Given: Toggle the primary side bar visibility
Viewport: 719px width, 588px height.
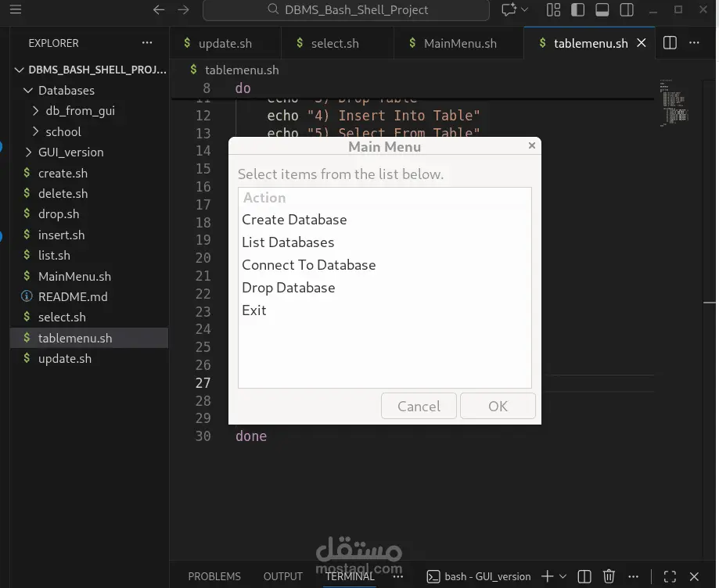Looking at the screenshot, I should coord(577,10).
